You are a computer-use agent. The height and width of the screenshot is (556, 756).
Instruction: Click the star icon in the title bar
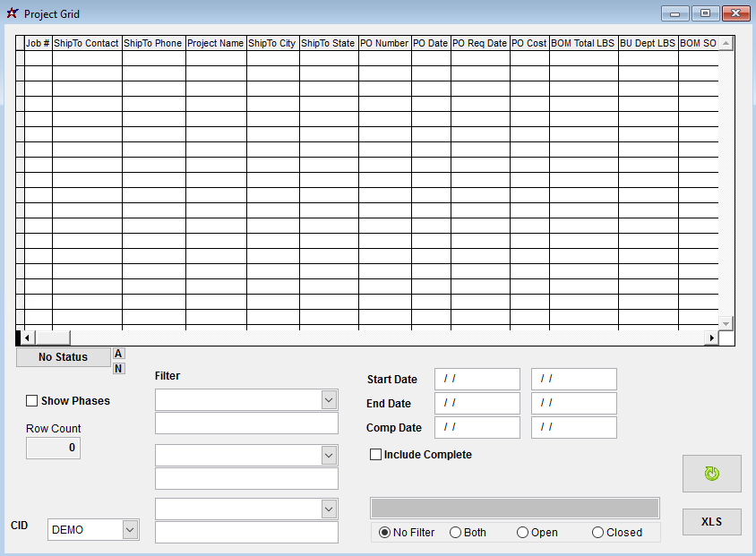[13, 13]
